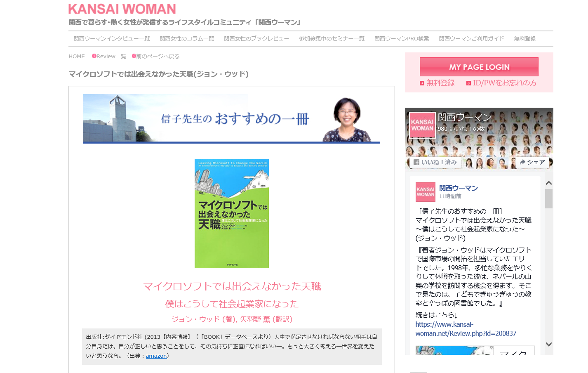Image resolution: width=588 pixels, height=373 pixels.
Task: Click the page heading マイクロソフトでは出会えなかった天職(ジョン・ウッド)
Action: 158,74
